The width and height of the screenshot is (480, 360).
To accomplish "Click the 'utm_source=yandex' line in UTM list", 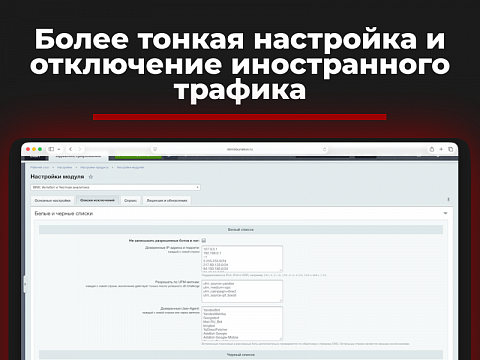I will (x=219, y=283).
